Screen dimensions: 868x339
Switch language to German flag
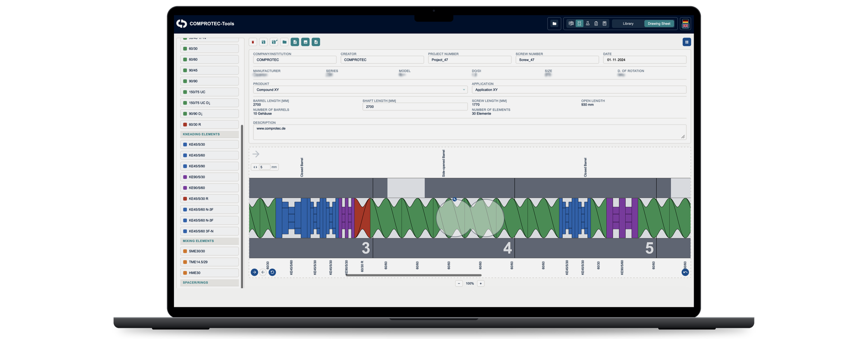[685, 22]
